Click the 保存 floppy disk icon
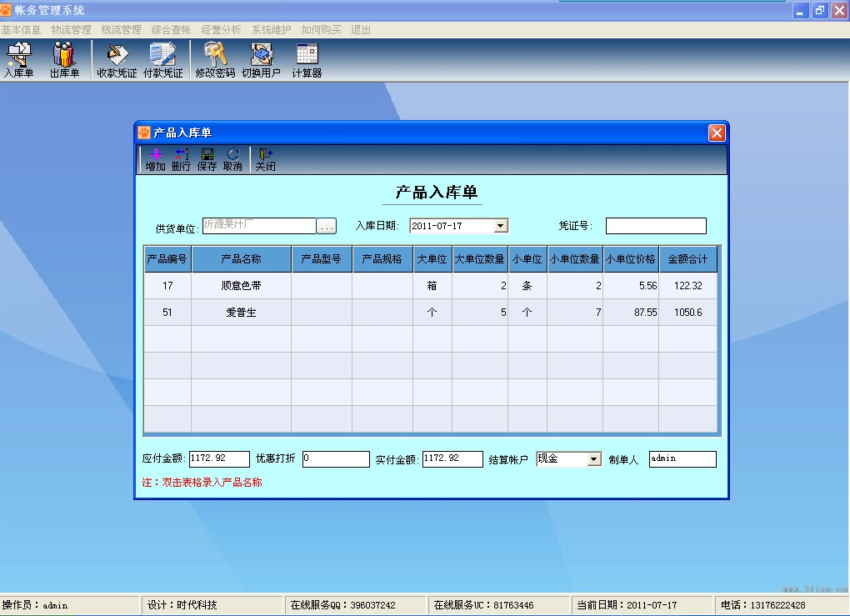 click(207, 160)
